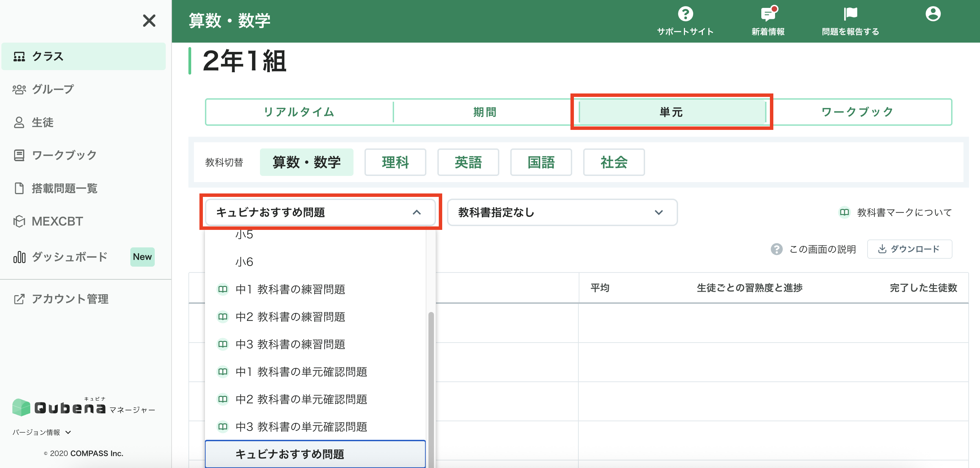Open ダッシュボード in the sidebar
This screenshot has width=980, height=468.
(83, 257)
